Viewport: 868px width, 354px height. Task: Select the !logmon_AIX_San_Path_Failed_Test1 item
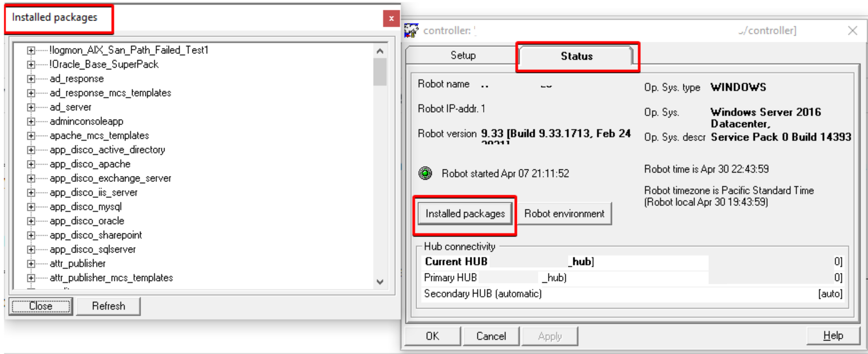point(129,50)
